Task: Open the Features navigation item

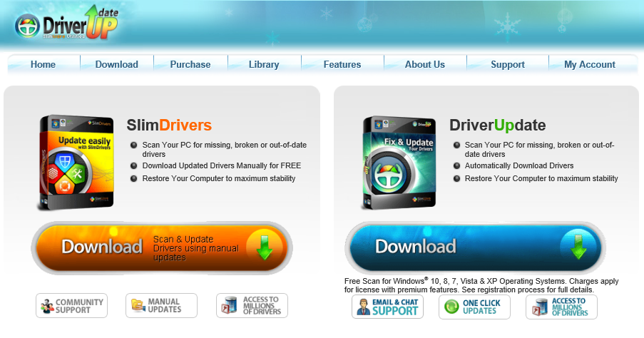Action: (342, 64)
